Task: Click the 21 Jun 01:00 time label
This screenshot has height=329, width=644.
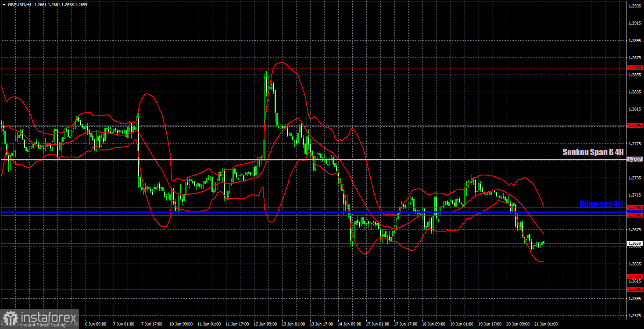Action: [546, 324]
